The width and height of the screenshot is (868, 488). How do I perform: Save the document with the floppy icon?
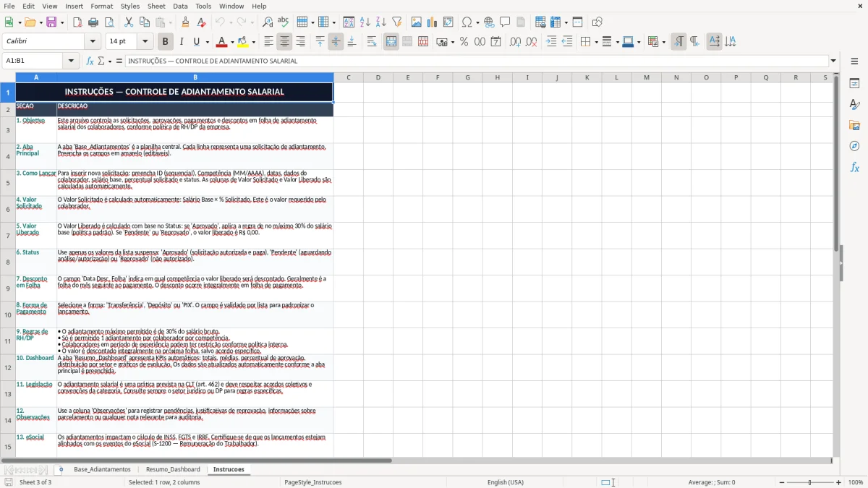coord(51,22)
